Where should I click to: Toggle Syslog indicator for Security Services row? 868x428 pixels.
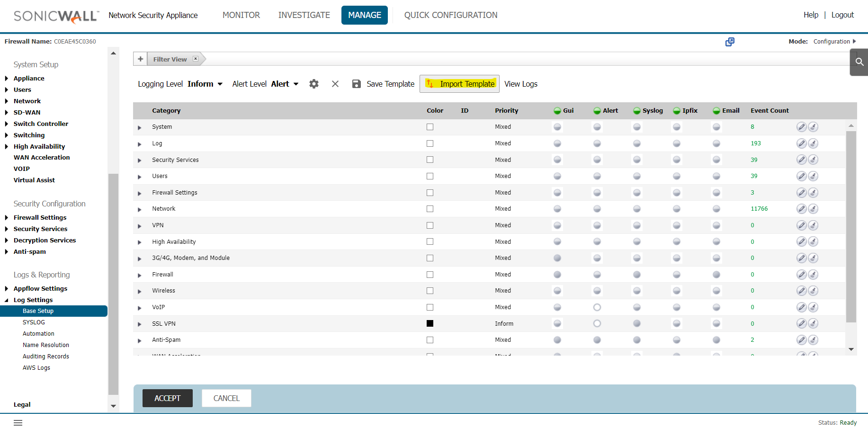(x=637, y=160)
